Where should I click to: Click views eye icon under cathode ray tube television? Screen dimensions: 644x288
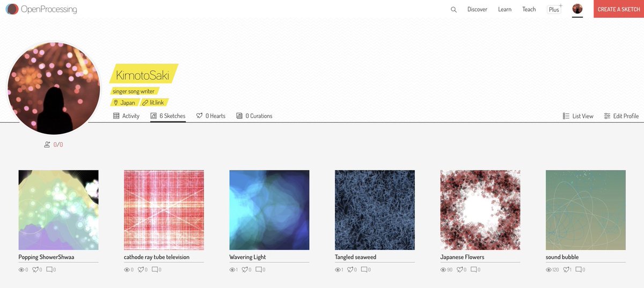127,270
